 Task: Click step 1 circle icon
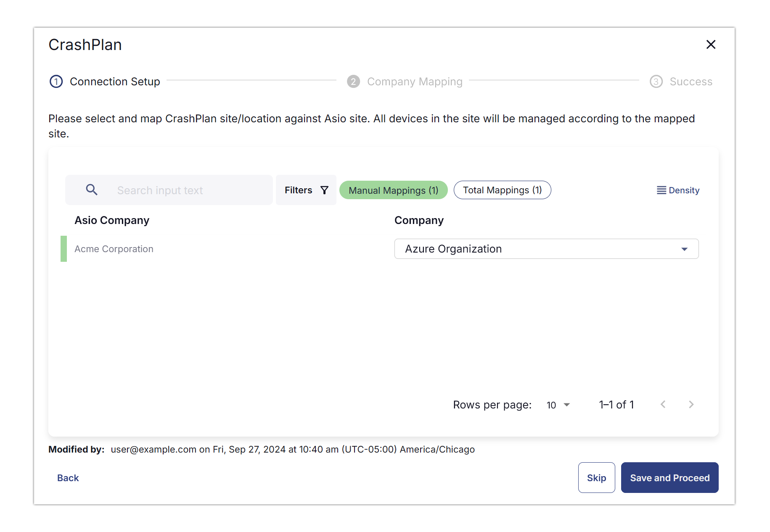tap(56, 82)
